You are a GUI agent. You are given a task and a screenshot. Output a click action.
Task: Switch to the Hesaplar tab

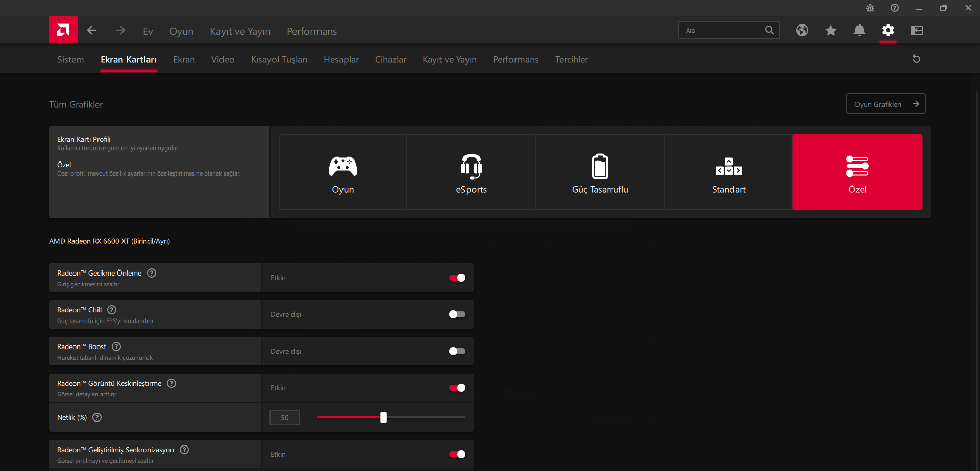(341, 59)
